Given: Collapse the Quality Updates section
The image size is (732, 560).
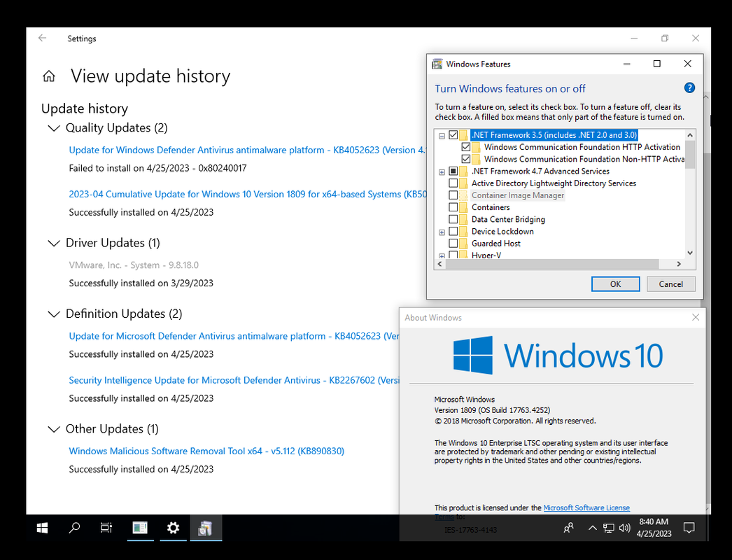Looking at the screenshot, I should tap(54, 128).
